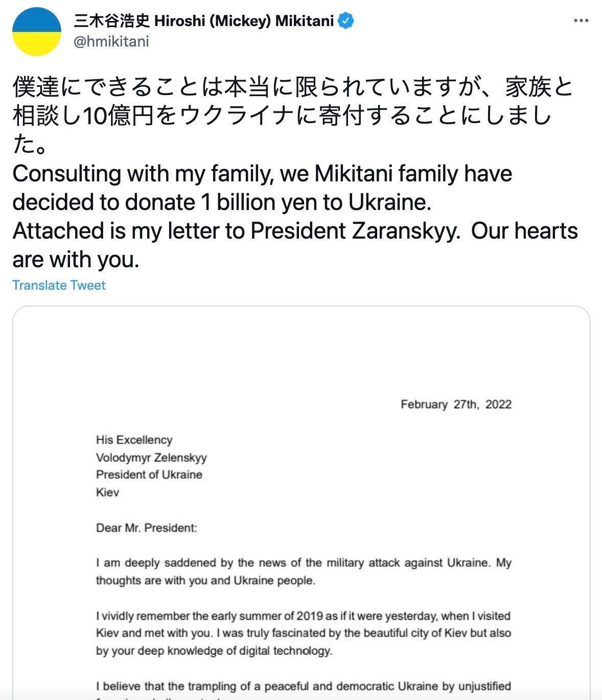Click the Translate Tweet link

coord(59,285)
